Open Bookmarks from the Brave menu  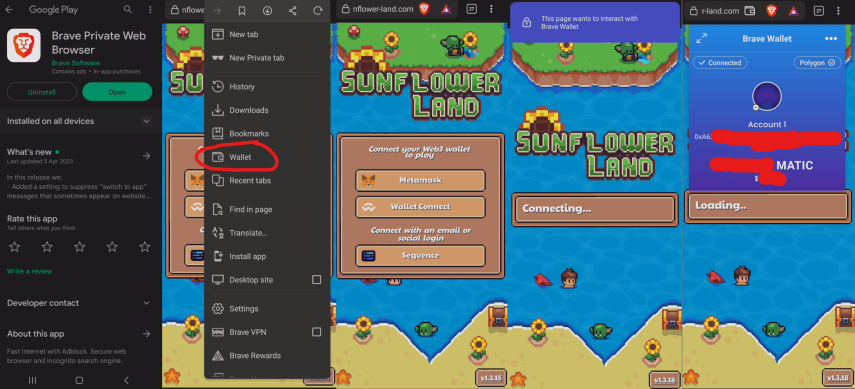pos(267,134)
